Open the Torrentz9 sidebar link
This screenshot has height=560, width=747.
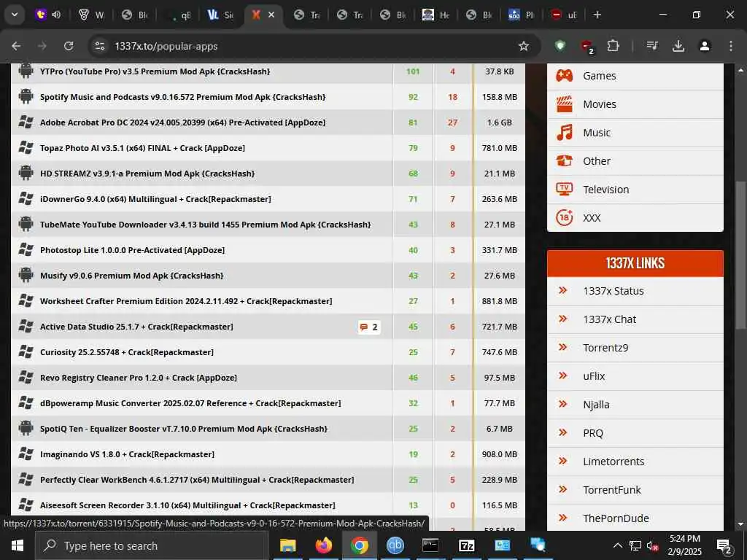pyautogui.click(x=605, y=348)
